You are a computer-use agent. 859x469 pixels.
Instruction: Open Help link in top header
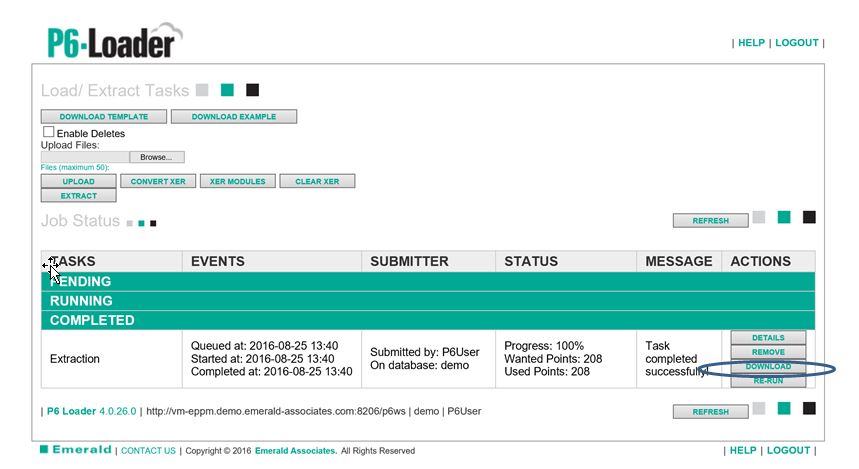(x=751, y=43)
